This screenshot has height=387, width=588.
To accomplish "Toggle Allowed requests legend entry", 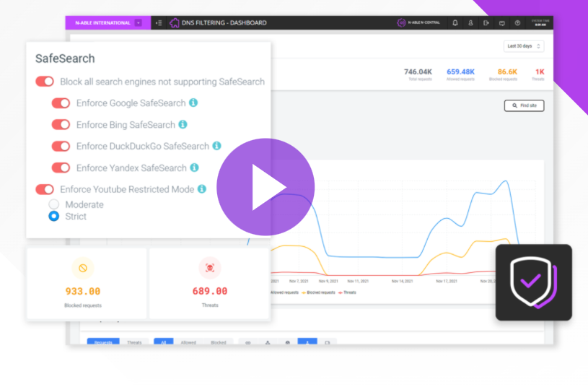I will coord(284,292).
